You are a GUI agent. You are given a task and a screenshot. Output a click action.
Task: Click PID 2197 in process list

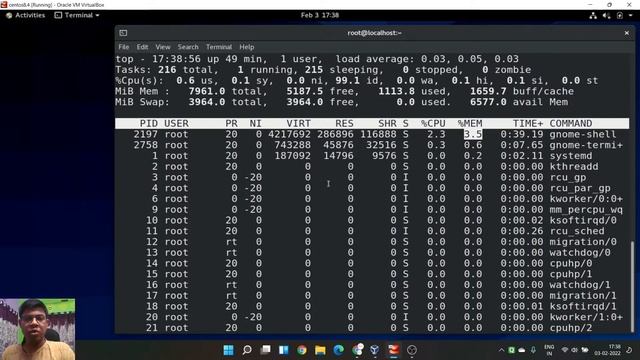[146, 134]
